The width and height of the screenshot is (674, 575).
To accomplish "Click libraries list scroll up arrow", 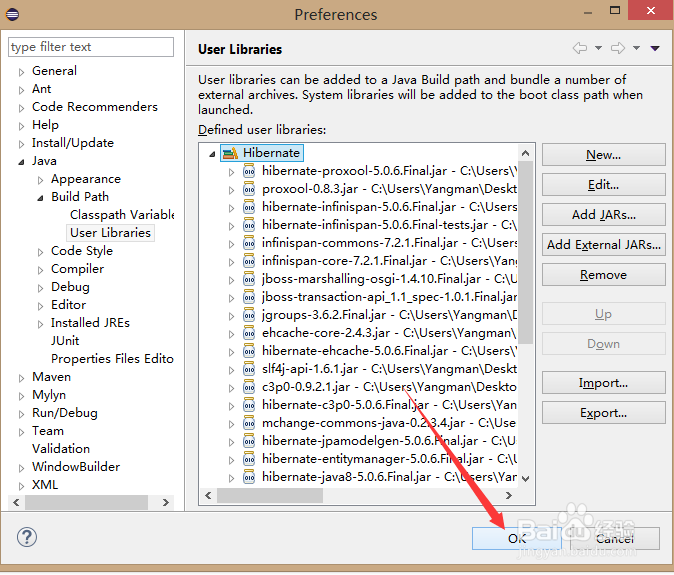I will click(x=525, y=153).
